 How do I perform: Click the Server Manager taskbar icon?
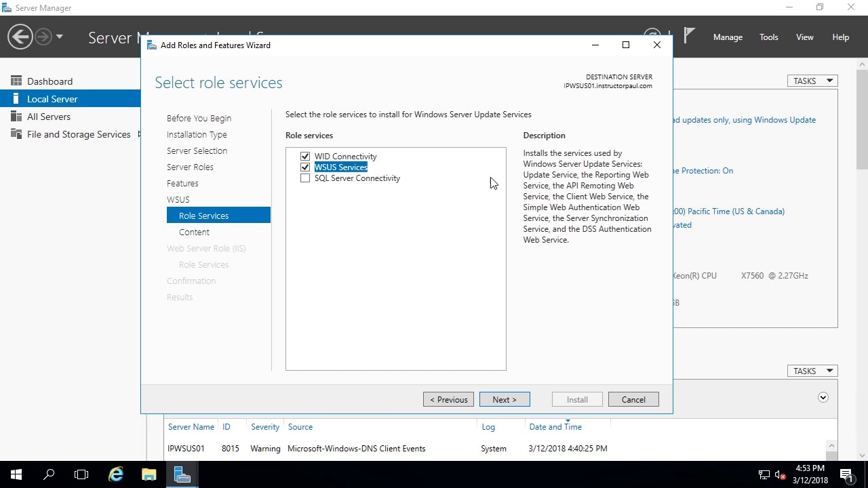(x=181, y=474)
